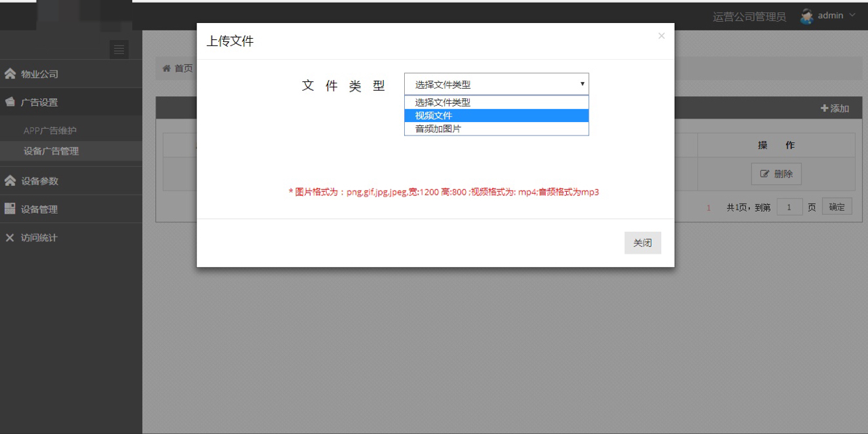This screenshot has height=434, width=868.
Task: Click the 设备参数 icon in sidebar
Action: (10, 180)
